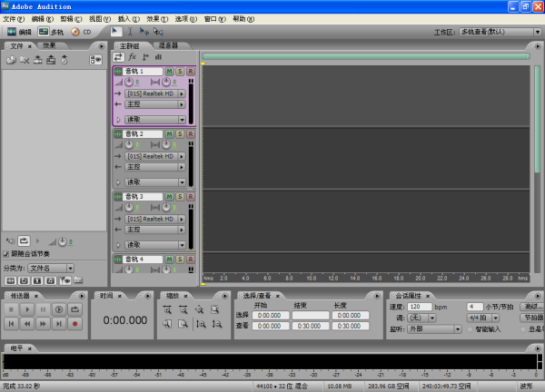Mute Track 1 with M button
This screenshot has height=392, width=545.
click(x=169, y=71)
